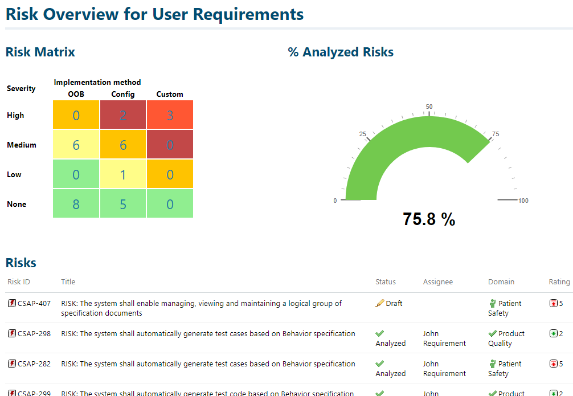Select the High OOB matrix cell

coord(76,115)
